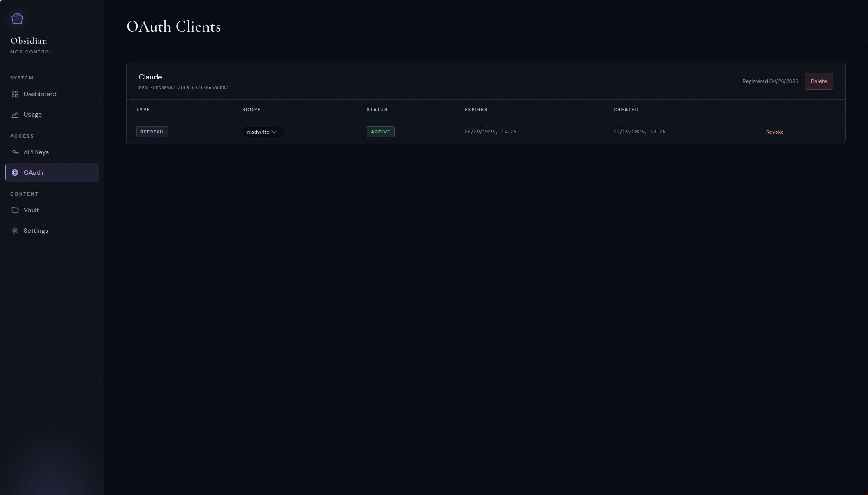
Task: Open the readwrite scope dropdown
Action: coord(263,132)
